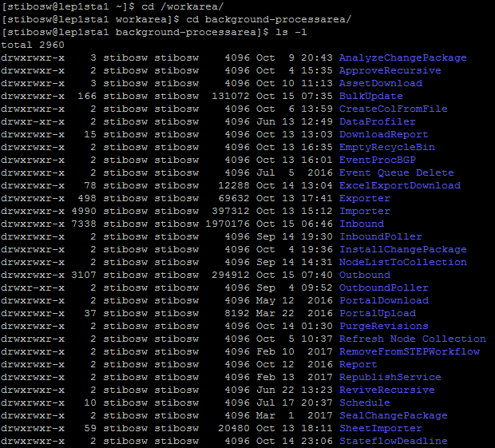Select the ApproveRecursive directory name
The height and width of the screenshot is (448, 495).
[x=390, y=71]
